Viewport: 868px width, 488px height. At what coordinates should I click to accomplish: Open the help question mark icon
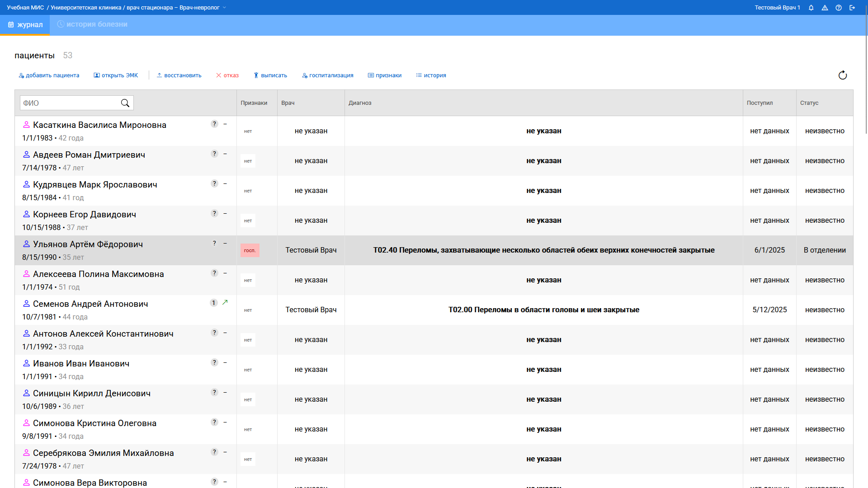point(839,8)
